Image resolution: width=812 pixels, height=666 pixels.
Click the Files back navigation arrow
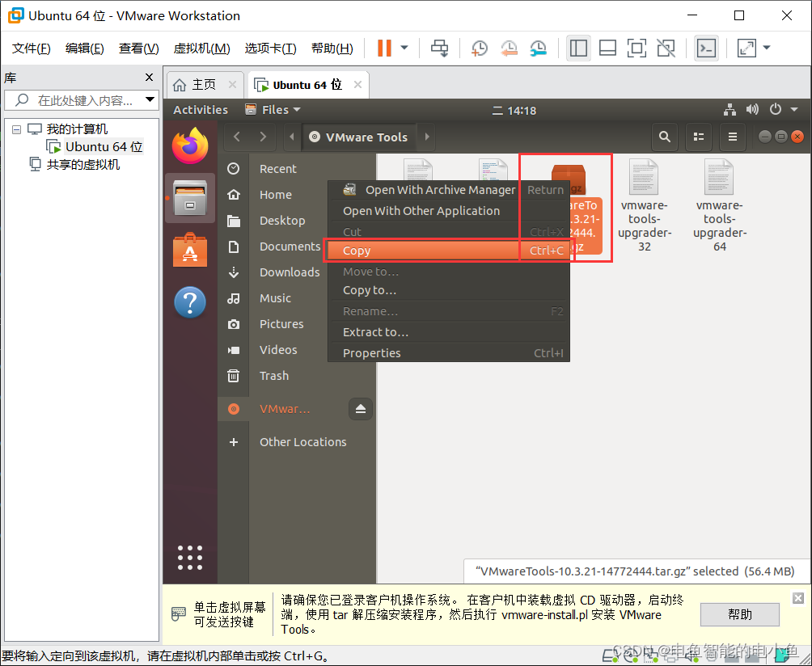237,137
